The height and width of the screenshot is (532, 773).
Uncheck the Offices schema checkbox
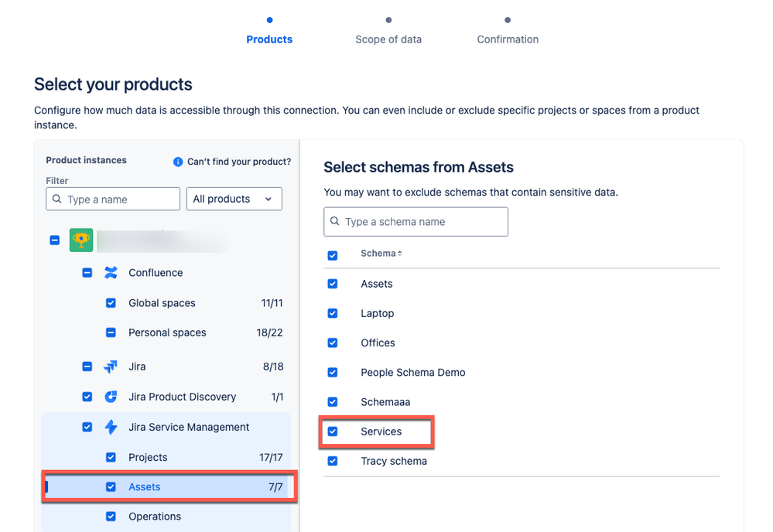[333, 343]
